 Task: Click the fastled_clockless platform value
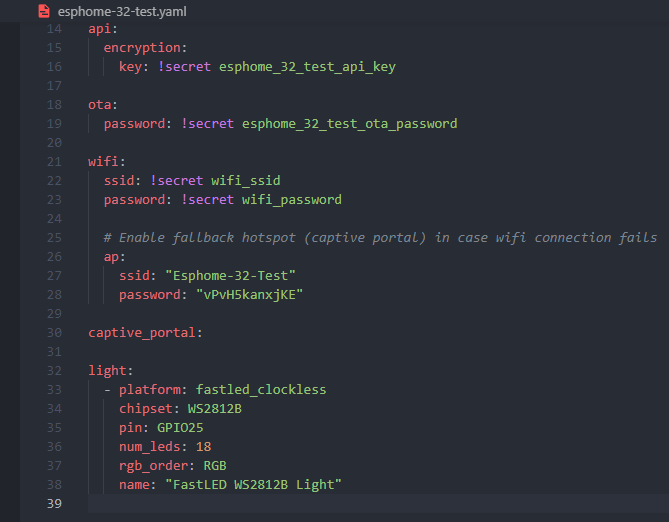click(x=261, y=390)
